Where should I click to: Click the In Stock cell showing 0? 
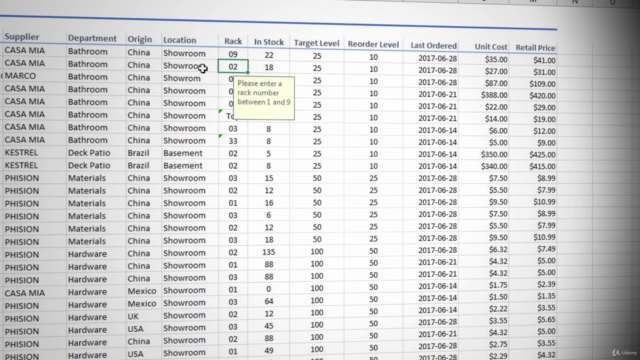(x=269, y=289)
